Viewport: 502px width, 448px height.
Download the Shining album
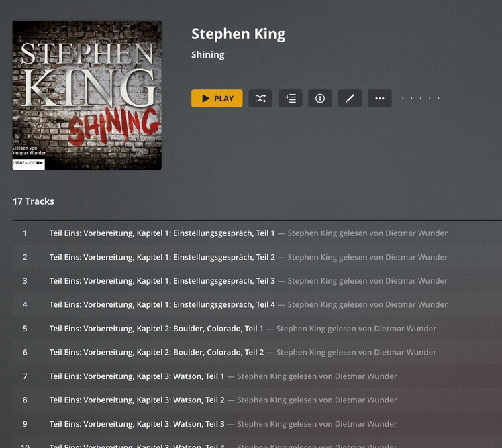tap(320, 98)
